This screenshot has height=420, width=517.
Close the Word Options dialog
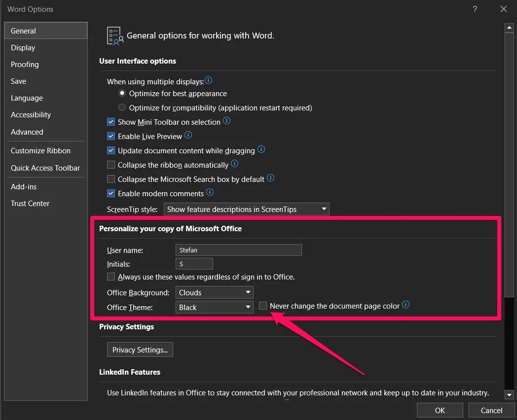pyautogui.click(x=504, y=9)
